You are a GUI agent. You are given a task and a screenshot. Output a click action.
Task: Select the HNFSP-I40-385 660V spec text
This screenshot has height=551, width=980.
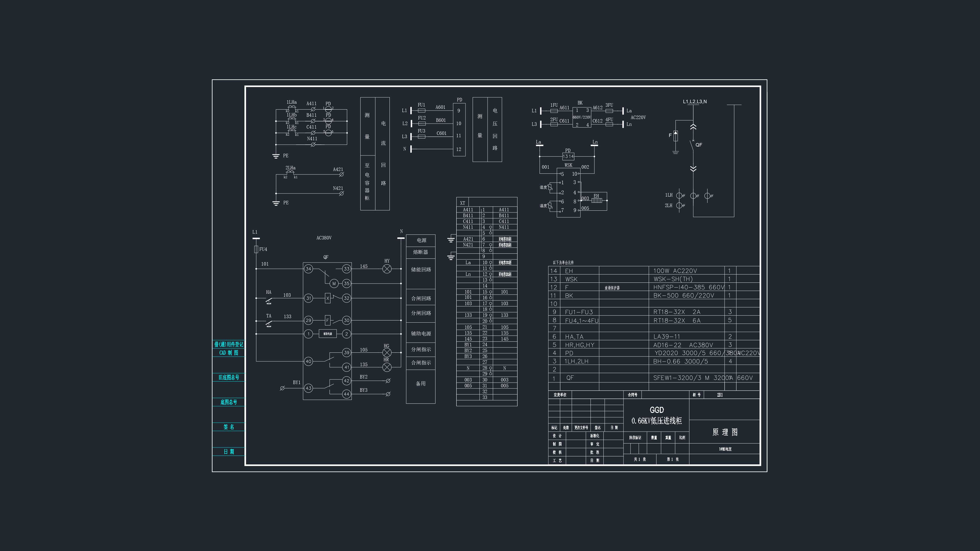pos(689,287)
